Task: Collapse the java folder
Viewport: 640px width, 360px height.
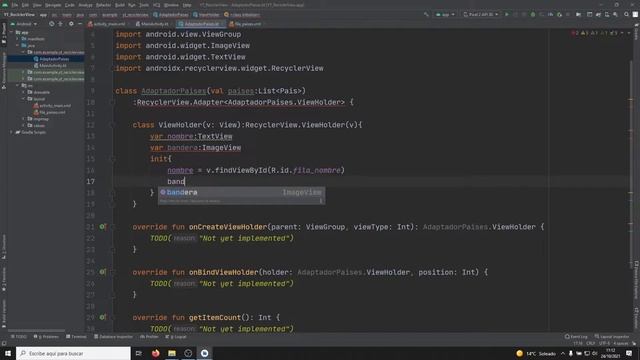Action: (x=18, y=45)
